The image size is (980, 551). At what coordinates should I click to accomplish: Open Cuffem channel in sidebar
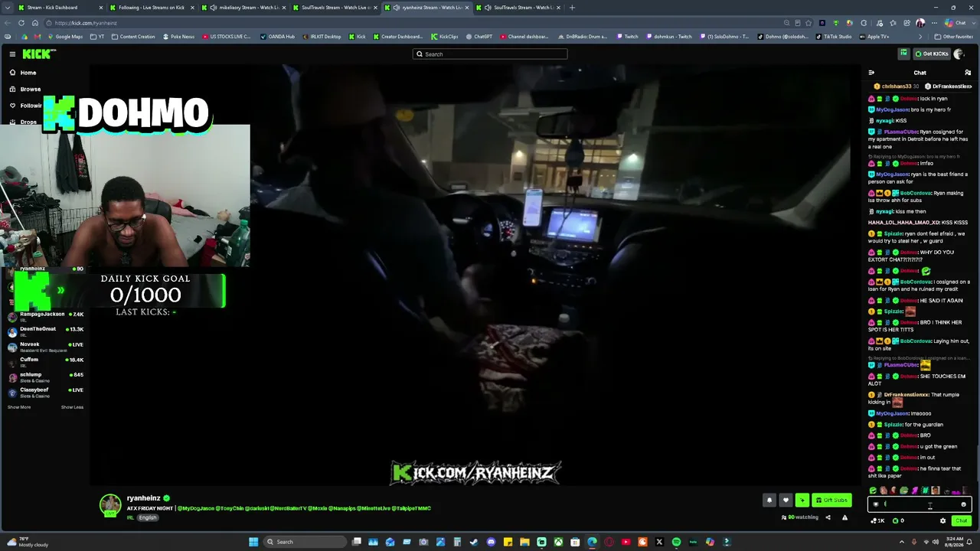coord(46,361)
